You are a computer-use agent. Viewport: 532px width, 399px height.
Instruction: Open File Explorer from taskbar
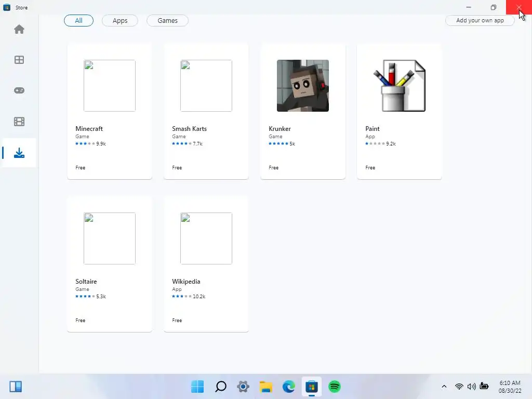click(266, 387)
